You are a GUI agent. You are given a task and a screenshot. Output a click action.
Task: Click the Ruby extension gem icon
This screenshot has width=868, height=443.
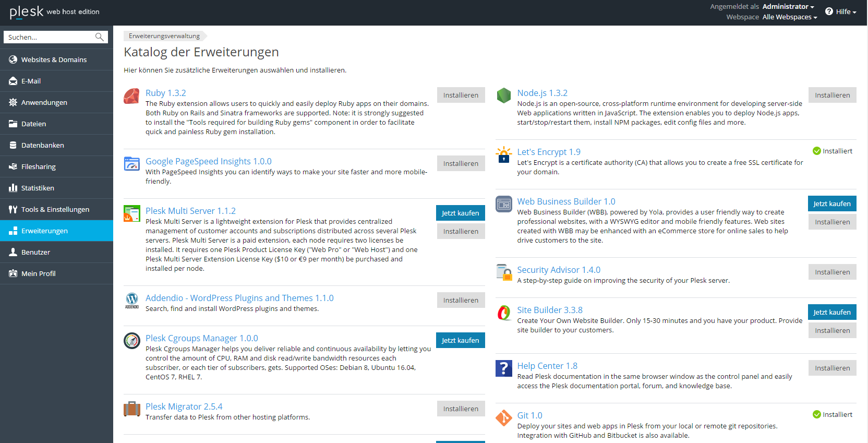(x=131, y=96)
